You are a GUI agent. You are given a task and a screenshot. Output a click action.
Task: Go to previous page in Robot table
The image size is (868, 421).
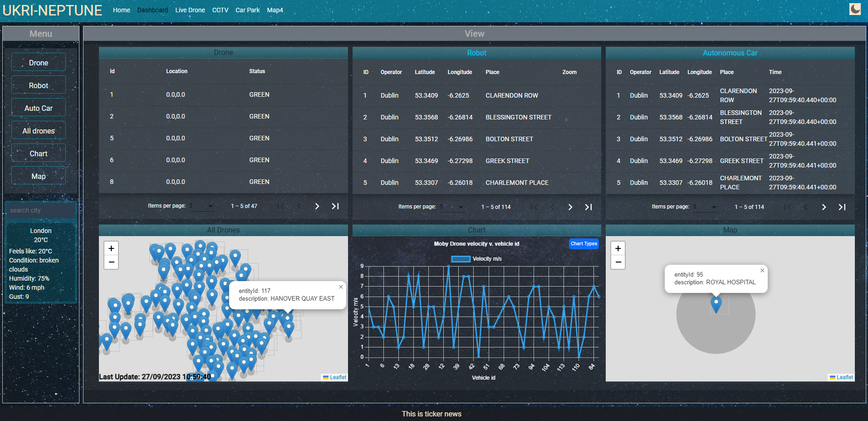[x=552, y=207]
